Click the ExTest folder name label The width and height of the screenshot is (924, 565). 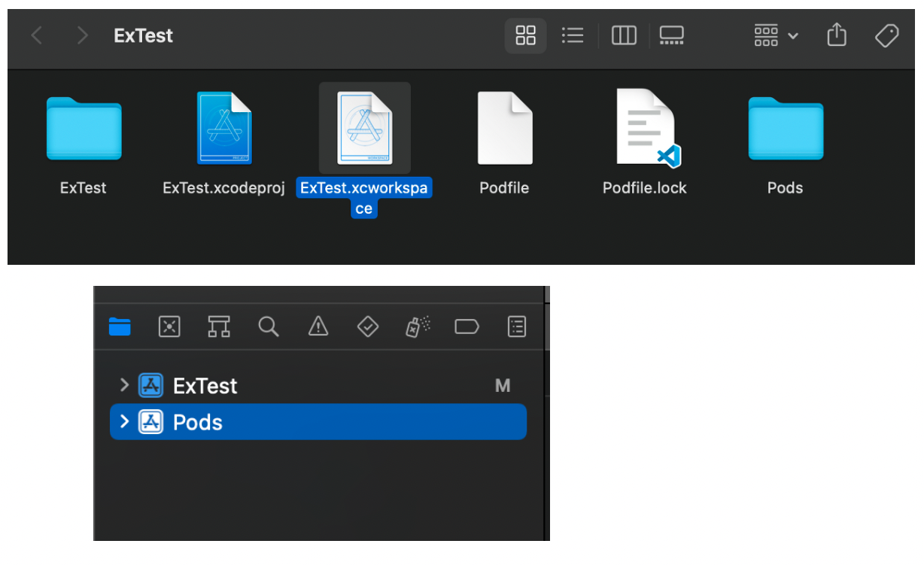tap(83, 188)
